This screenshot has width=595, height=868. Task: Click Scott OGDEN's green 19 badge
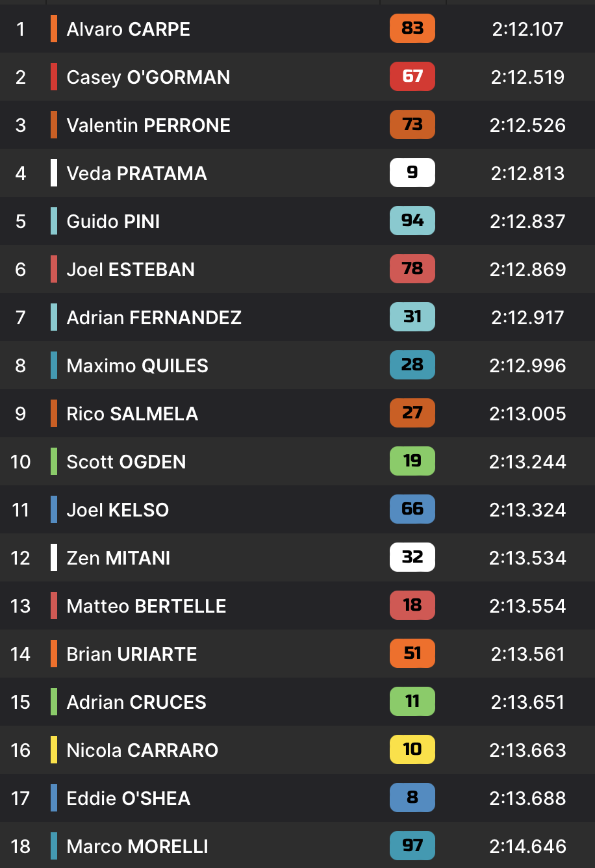tap(412, 461)
